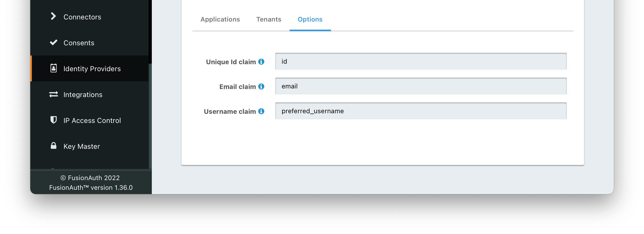
Task: Edit the preferred_username input field
Action: [x=421, y=111]
